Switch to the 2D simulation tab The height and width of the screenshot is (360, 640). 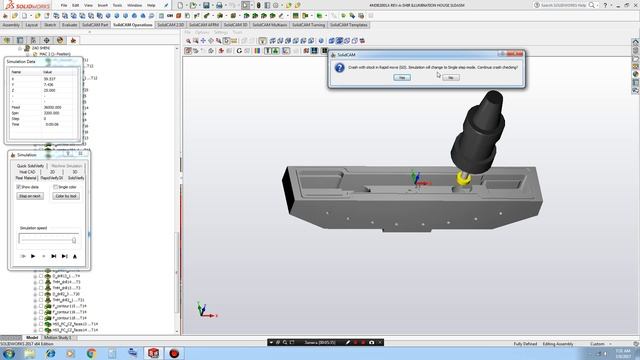tap(52, 172)
